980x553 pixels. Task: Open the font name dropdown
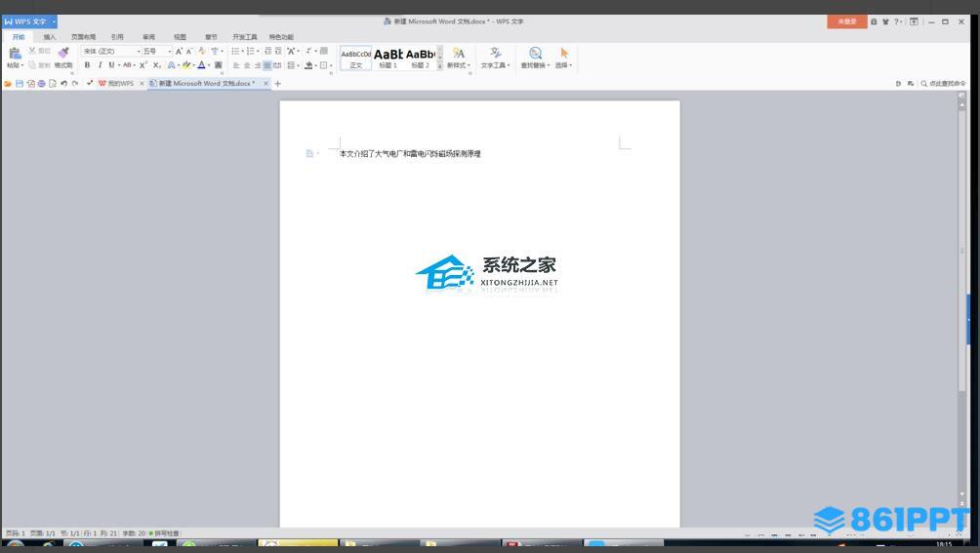(x=139, y=51)
